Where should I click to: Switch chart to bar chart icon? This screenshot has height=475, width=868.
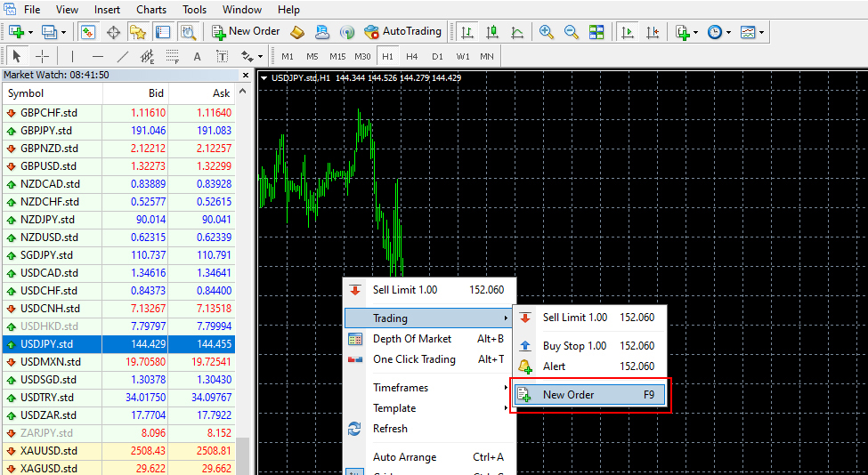(x=467, y=32)
